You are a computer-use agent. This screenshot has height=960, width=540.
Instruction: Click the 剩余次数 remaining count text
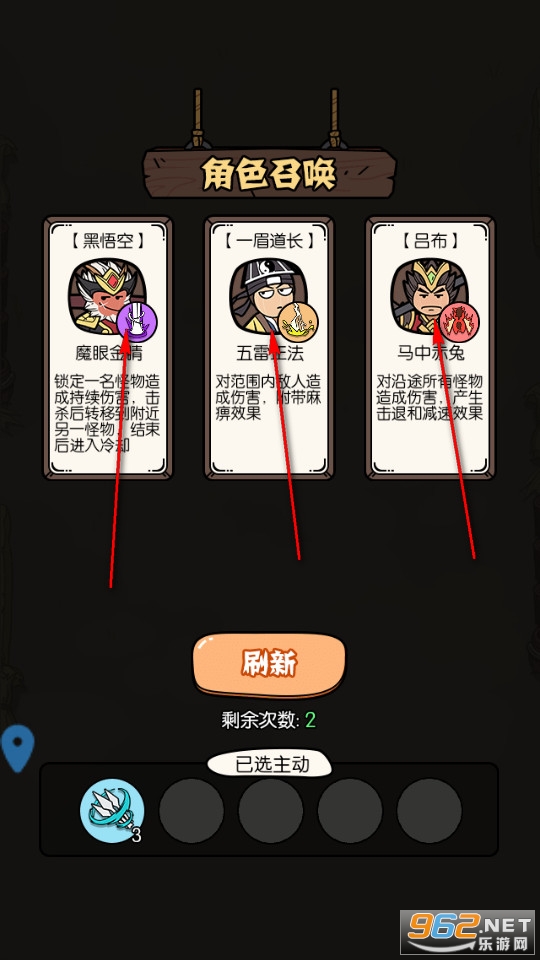coord(269,720)
